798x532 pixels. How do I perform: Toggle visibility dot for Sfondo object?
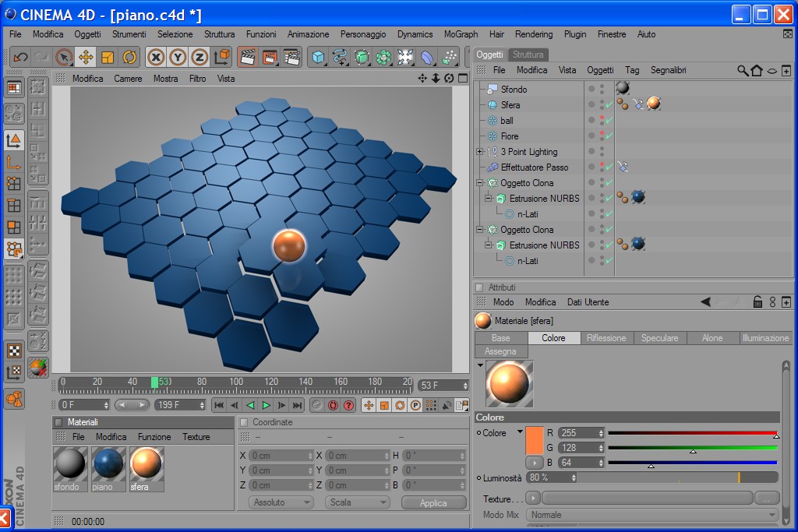(x=591, y=89)
